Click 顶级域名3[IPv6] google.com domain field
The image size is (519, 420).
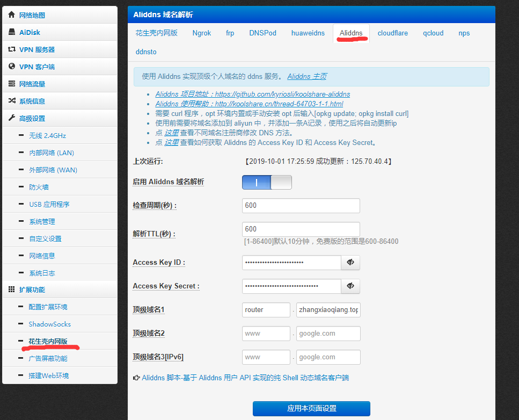(x=328, y=357)
